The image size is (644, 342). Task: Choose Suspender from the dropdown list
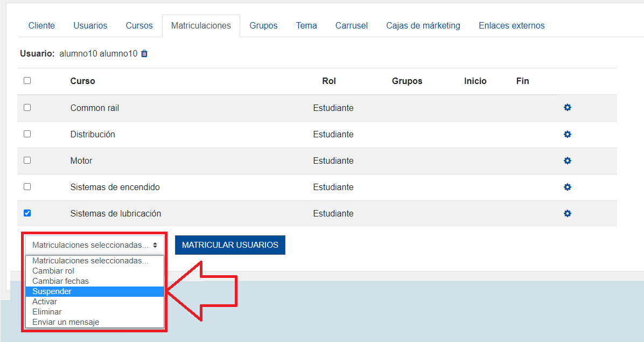[x=52, y=291]
